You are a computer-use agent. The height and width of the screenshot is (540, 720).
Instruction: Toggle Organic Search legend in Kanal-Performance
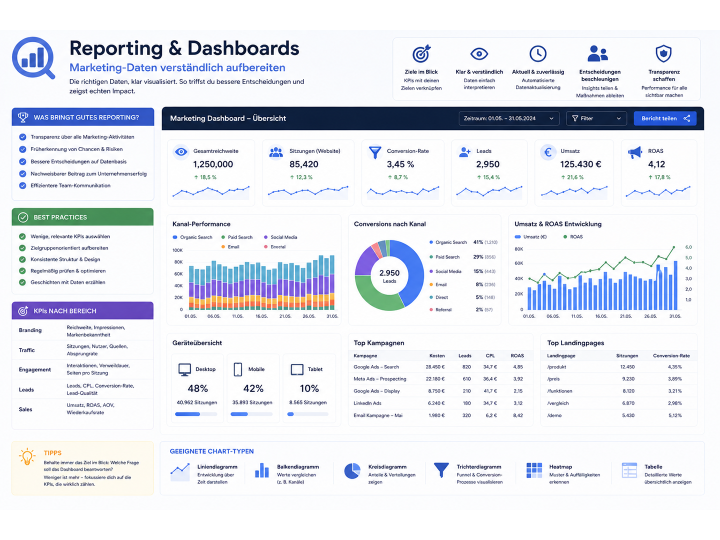192,237
